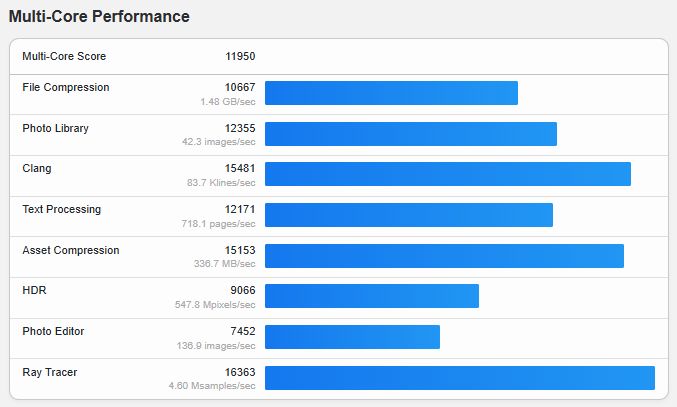Click the 16363 Ray Tracer score

coord(240,372)
